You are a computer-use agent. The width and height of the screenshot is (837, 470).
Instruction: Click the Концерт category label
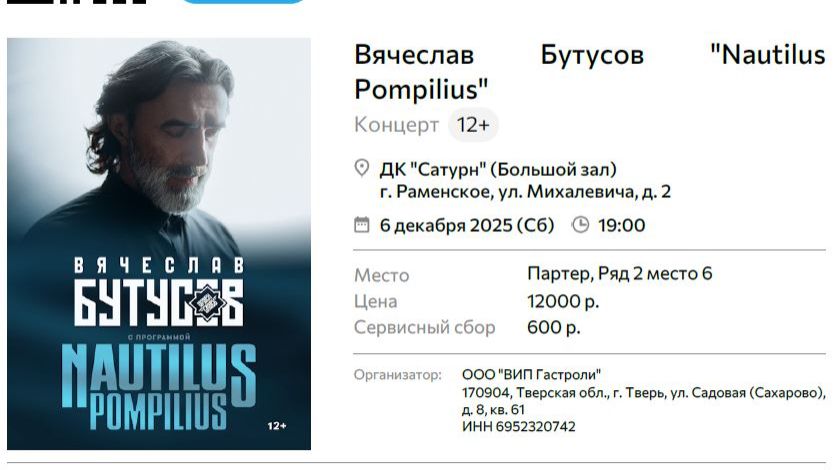(x=396, y=125)
